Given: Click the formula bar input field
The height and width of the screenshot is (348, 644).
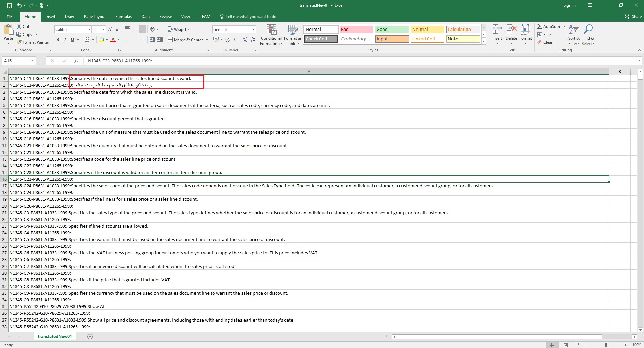Looking at the screenshot, I should [x=359, y=61].
